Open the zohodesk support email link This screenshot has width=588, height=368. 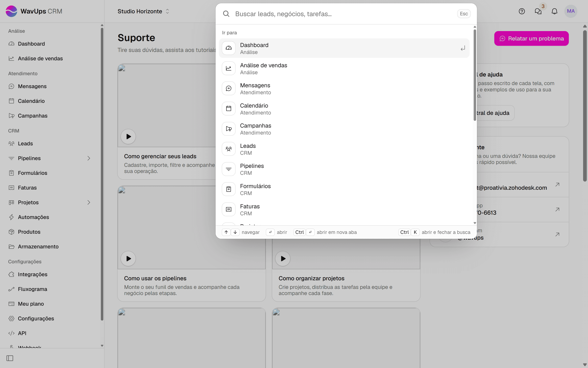coord(522,185)
